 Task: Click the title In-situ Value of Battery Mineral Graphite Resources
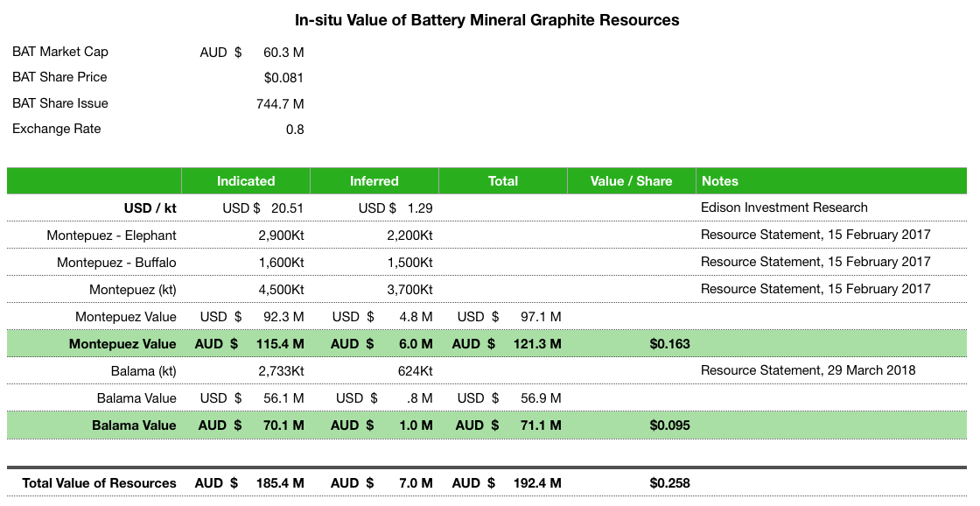point(486,20)
